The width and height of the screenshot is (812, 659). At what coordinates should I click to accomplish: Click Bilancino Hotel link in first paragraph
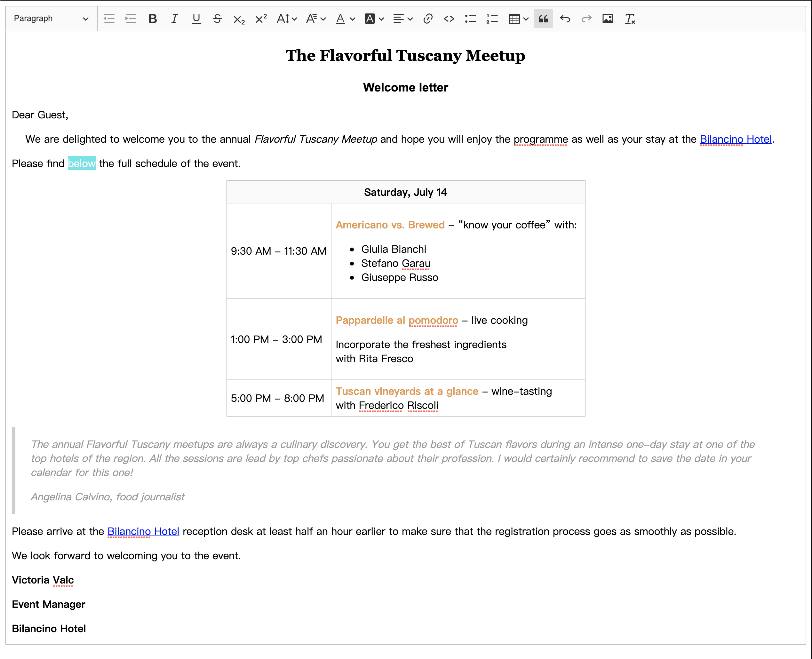[x=735, y=139]
